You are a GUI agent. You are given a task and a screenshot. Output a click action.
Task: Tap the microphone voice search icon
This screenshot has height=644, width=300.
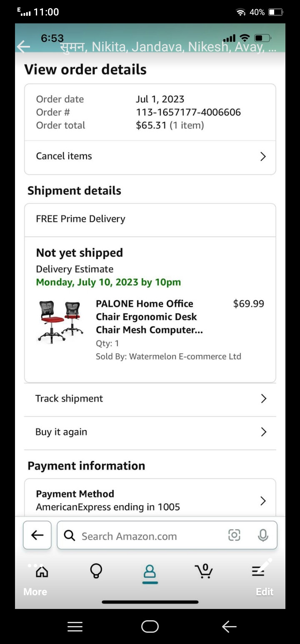click(x=263, y=535)
